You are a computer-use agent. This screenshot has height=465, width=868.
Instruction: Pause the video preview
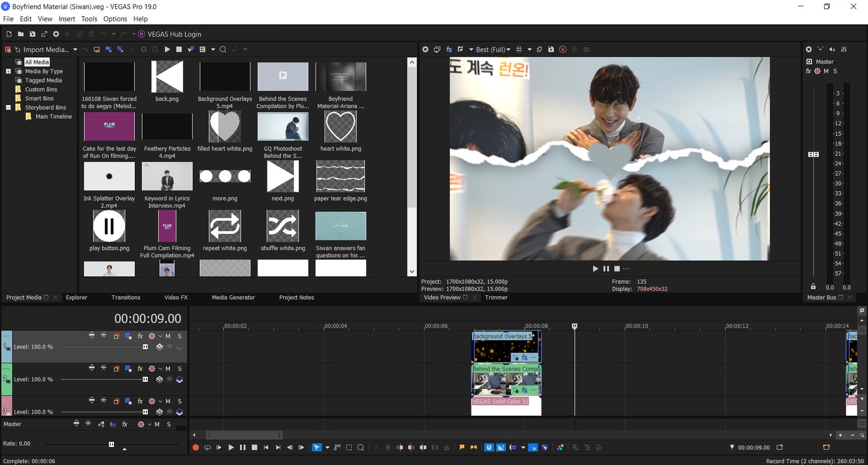point(606,269)
